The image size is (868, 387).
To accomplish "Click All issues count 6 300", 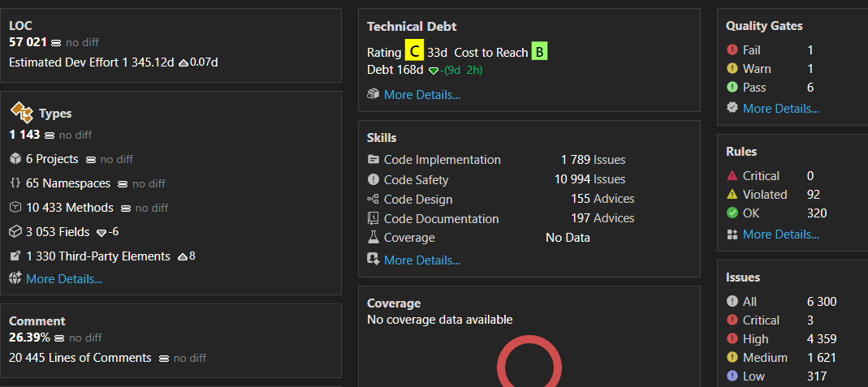I will pos(822,302).
